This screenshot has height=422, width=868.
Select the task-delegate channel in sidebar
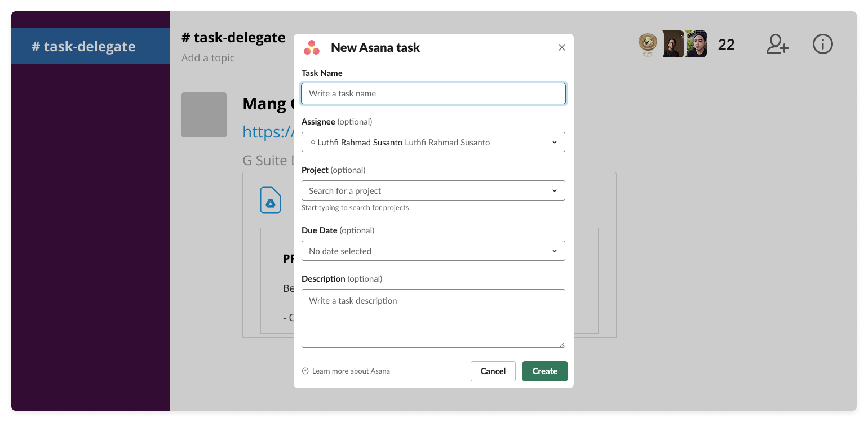[x=91, y=46]
